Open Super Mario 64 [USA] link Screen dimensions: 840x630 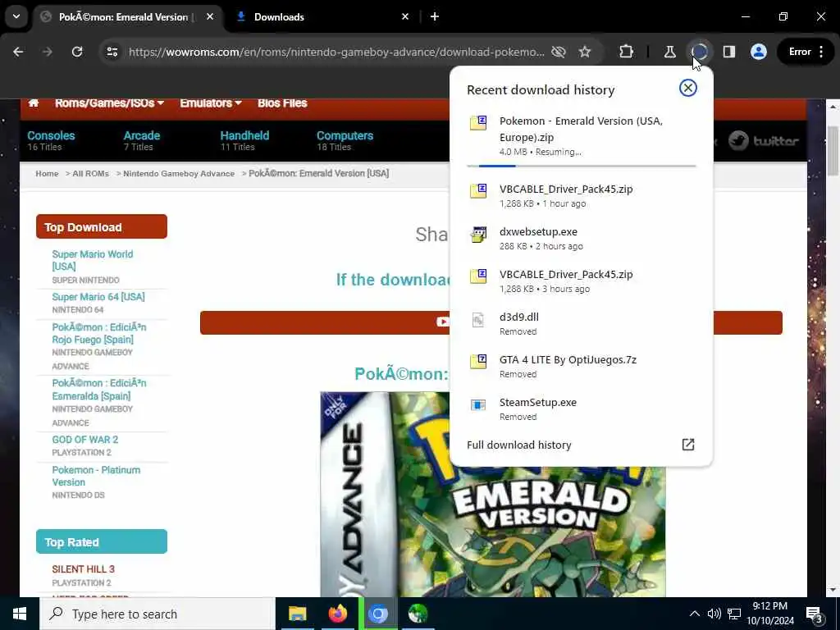coord(98,297)
